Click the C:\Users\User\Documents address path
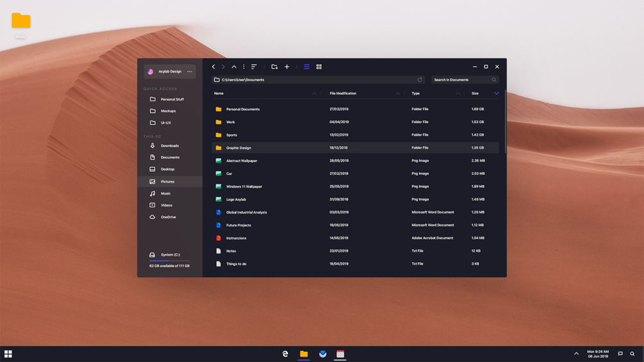Image resolution: width=644 pixels, height=362 pixels. coord(243,79)
